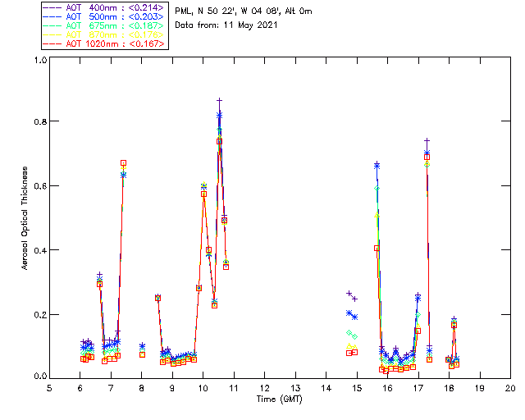The image size is (525, 420).
Task: Click the 1.0 tick label on y-axis
Action: (39, 61)
